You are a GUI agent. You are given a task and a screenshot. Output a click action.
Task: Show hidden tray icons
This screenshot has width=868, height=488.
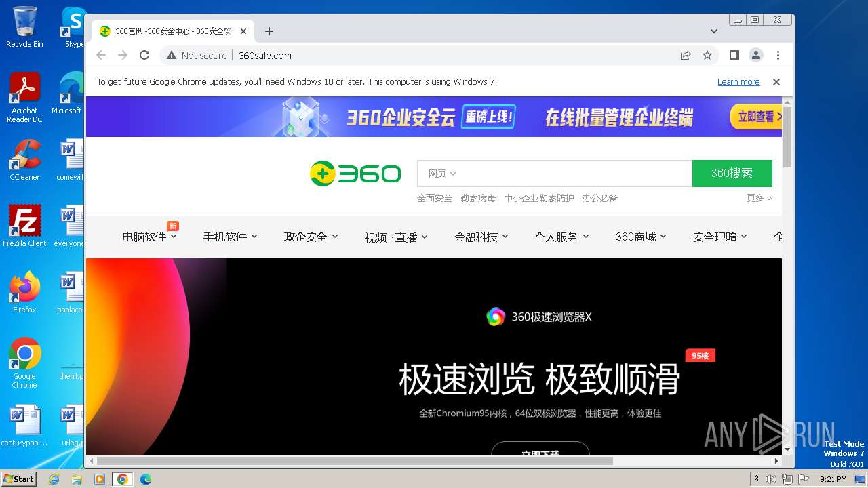[757, 479]
